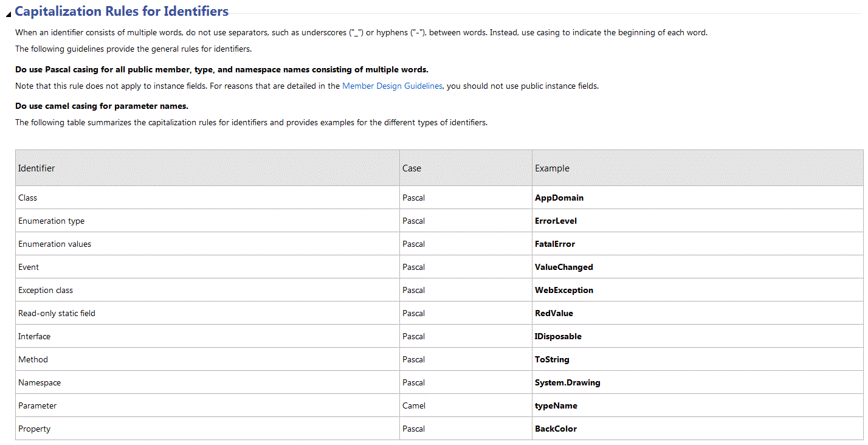
Task: Click the Event identifier cell
Action: tap(29, 267)
